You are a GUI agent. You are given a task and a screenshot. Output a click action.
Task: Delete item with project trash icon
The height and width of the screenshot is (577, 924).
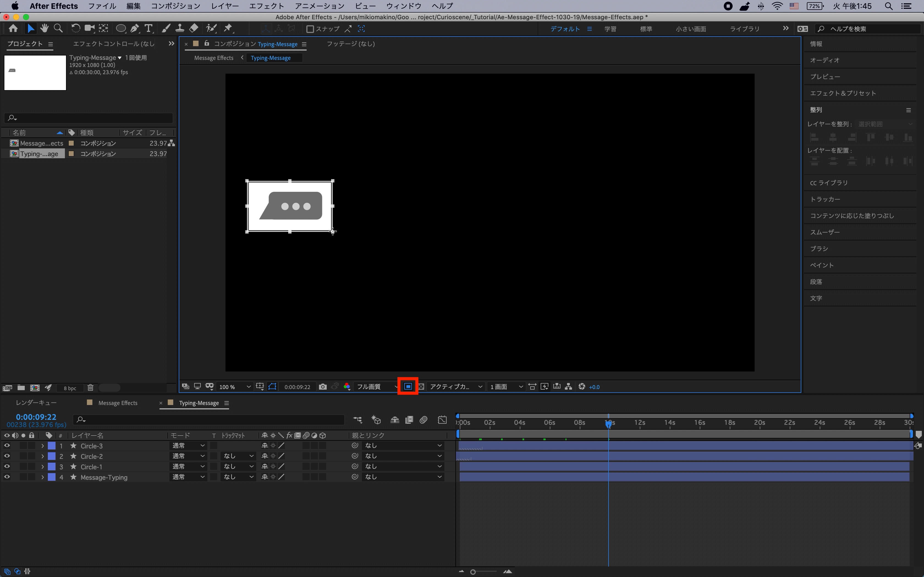[x=90, y=388]
